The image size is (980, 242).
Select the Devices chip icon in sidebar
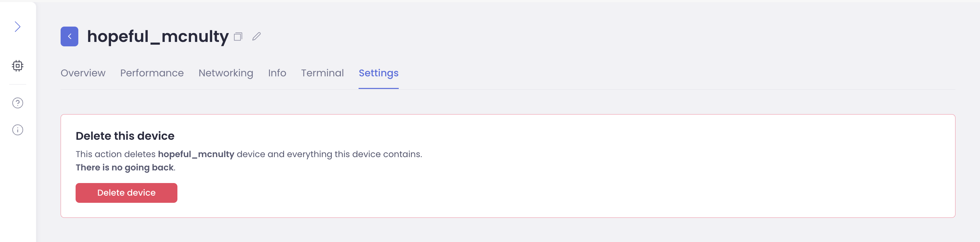(17, 65)
